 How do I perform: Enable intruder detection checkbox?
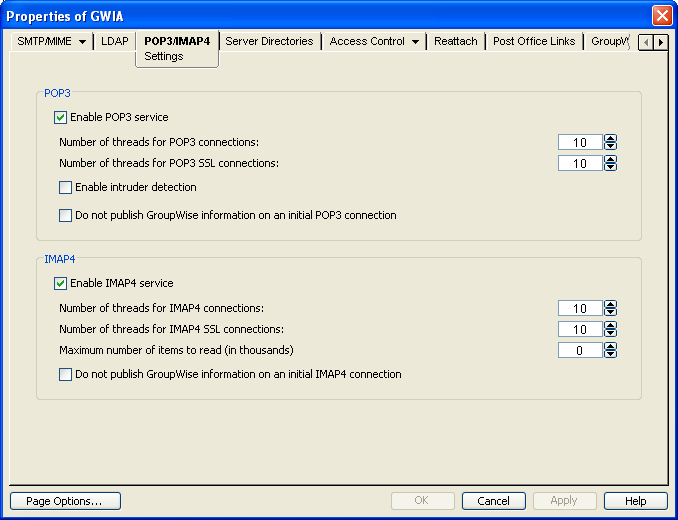[x=65, y=187]
